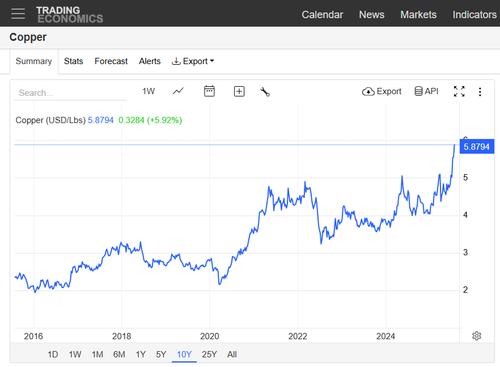This screenshot has height=367, width=500.
Task: Click the Trading Economics logo
Action: (70, 15)
